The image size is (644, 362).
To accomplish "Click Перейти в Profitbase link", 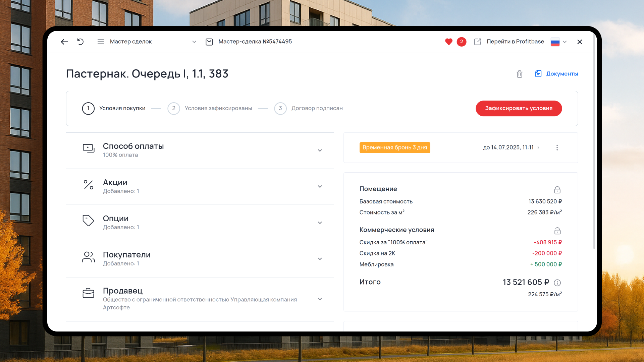I will coord(515,42).
